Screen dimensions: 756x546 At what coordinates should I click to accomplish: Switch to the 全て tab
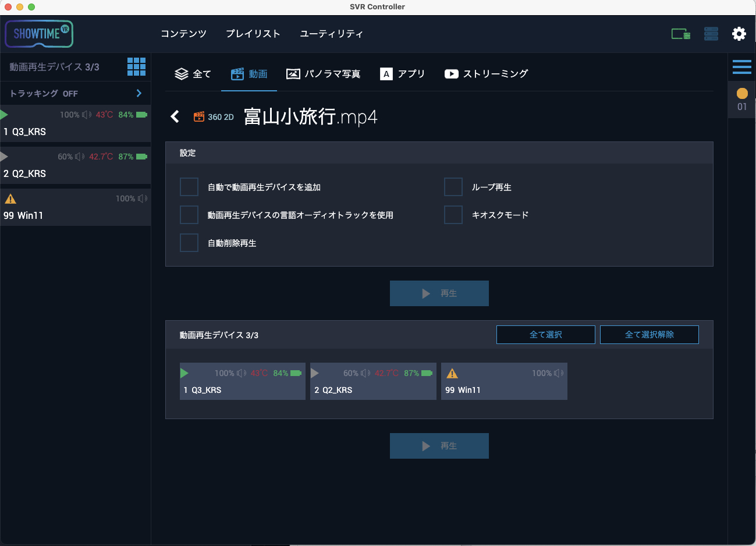tap(193, 74)
